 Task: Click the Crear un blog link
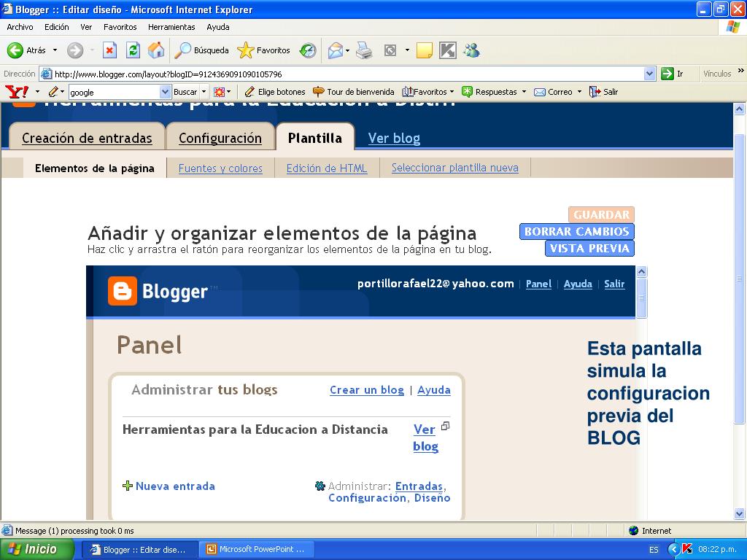[x=367, y=390]
